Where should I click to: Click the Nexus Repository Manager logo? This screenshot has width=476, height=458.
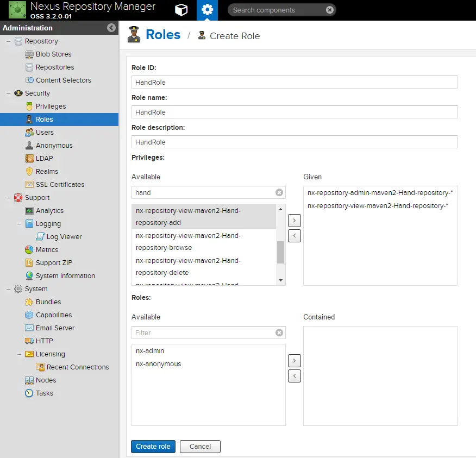(17, 10)
